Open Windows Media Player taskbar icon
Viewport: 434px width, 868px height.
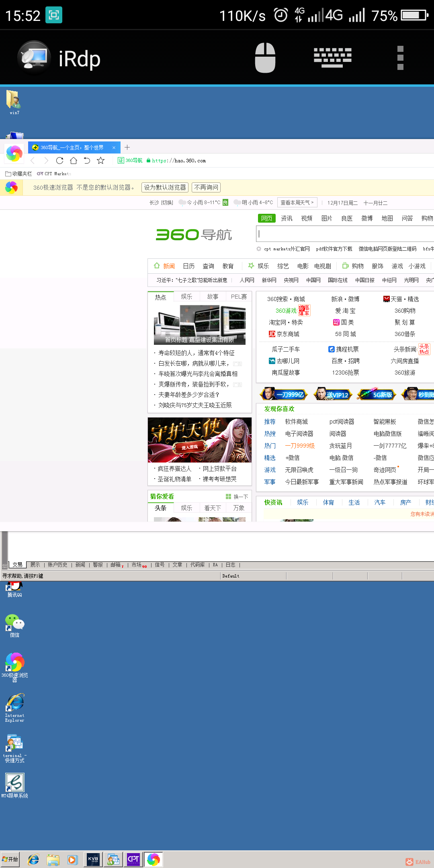[72, 860]
